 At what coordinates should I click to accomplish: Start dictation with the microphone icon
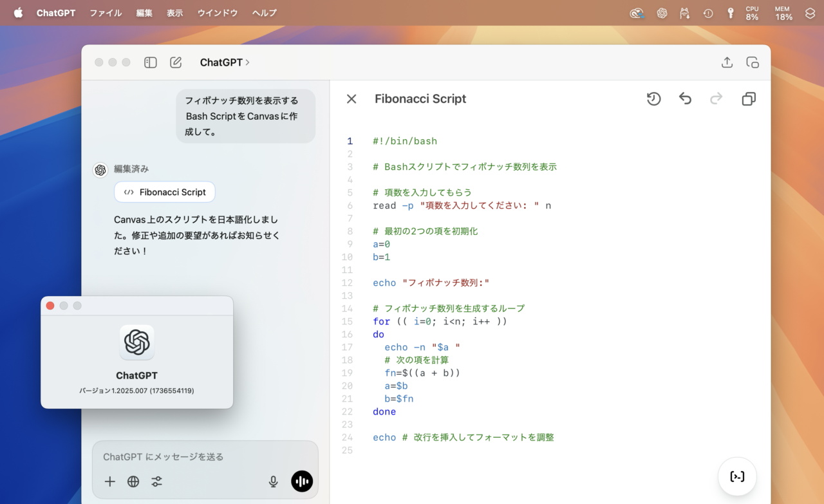pos(273,481)
